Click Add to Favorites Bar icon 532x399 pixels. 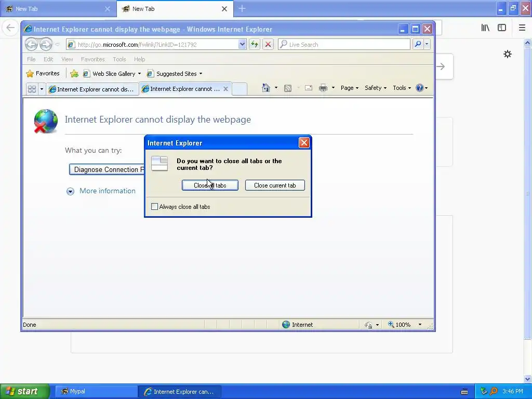pos(74,74)
